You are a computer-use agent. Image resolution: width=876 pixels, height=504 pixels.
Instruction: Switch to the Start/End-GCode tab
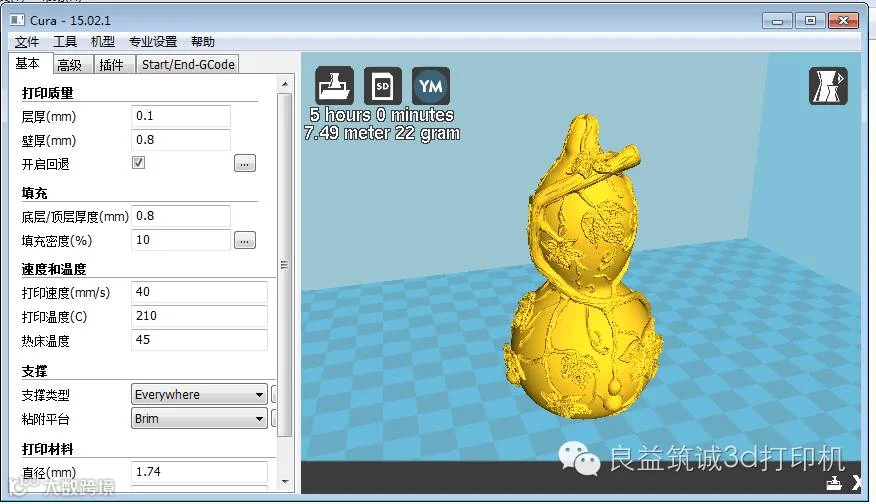188,65
